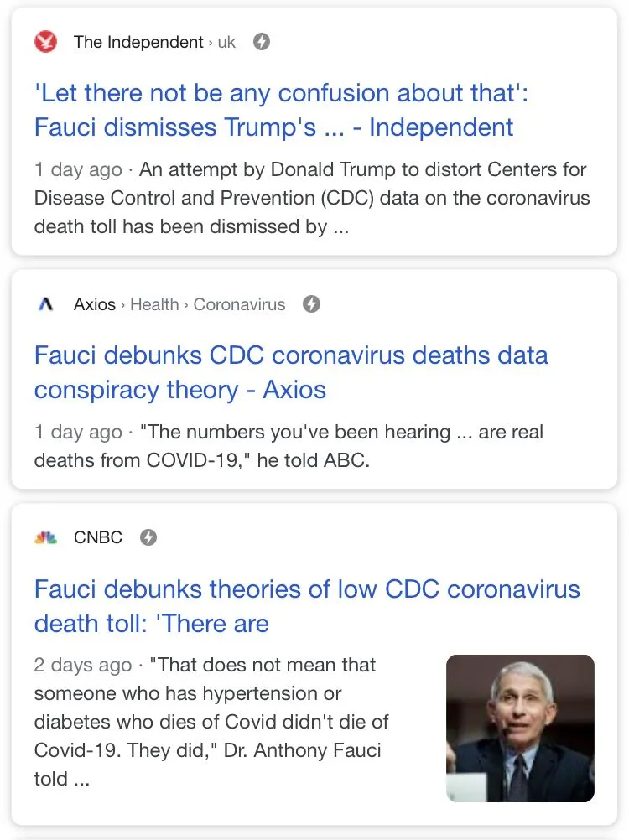The height and width of the screenshot is (840, 629).
Task: Tap the AMP lightning icon after Coronavirus breadcrumb
Action: [x=311, y=304]
